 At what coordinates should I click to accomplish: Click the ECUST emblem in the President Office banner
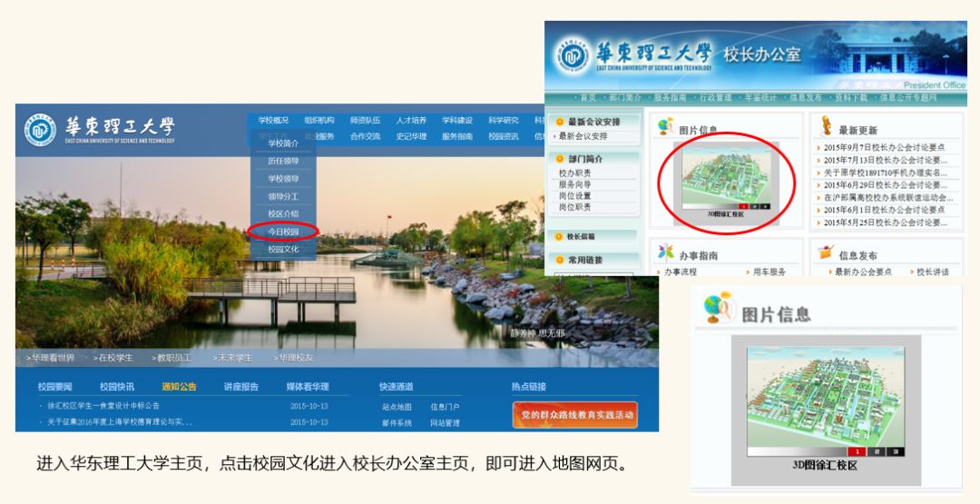tap(572, 55)
